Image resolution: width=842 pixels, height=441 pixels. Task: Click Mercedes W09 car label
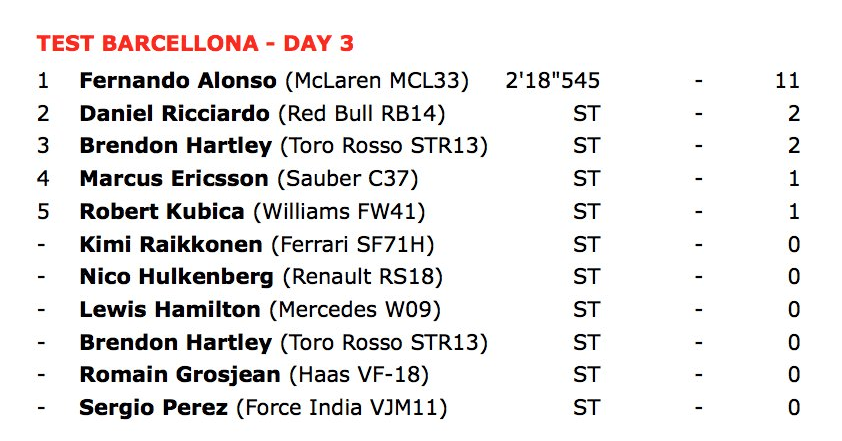point(355,310)
